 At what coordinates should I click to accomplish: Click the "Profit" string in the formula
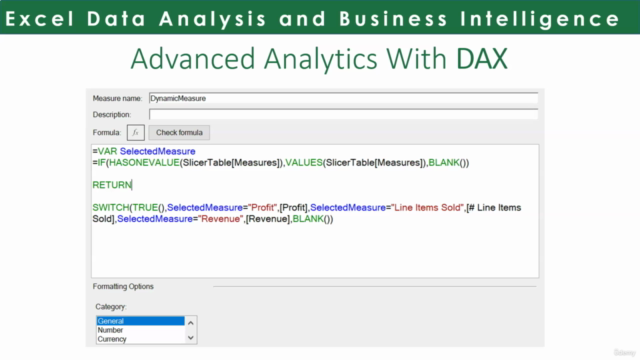coord(263,207)
